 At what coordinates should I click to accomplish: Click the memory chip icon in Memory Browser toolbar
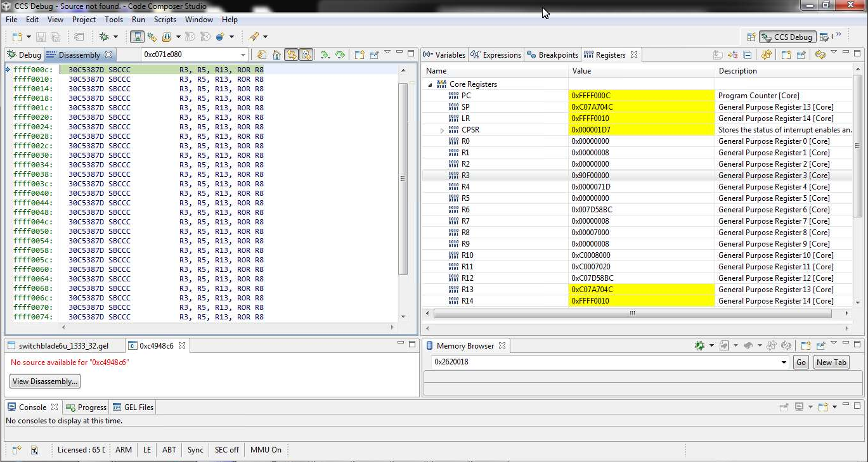[699, 345]
